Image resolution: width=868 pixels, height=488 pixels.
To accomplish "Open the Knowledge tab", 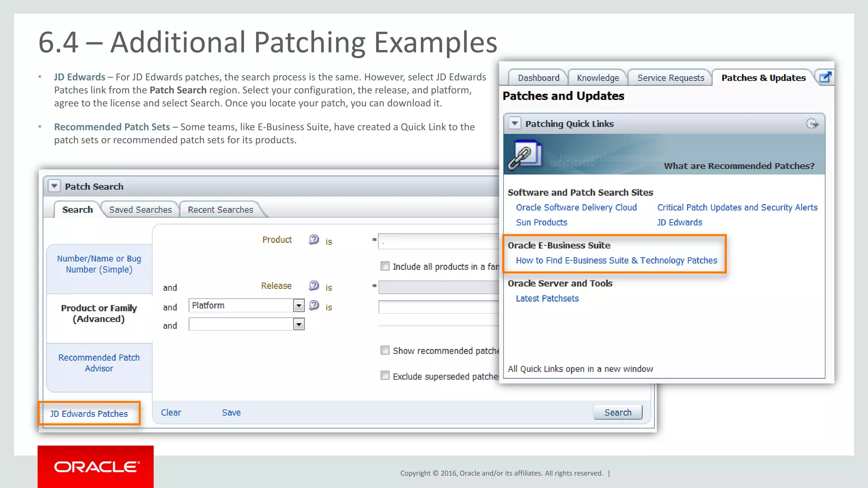I will coord(598,78).
